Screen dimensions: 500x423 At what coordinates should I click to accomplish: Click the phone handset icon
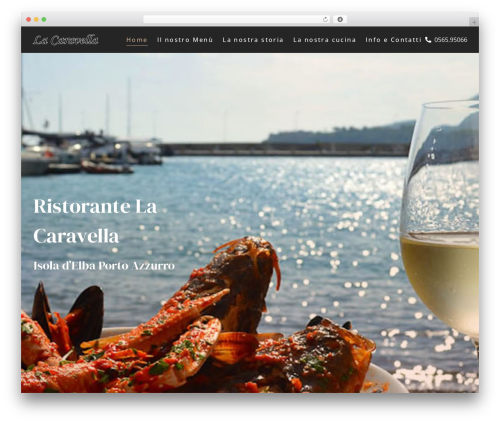pos(428,40)
